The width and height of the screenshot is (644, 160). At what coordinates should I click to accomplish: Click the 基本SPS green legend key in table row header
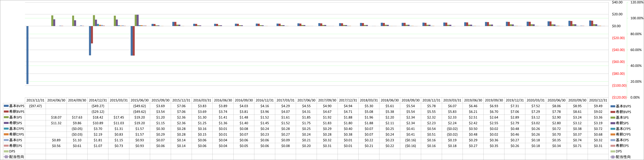(x=6, y=117)
